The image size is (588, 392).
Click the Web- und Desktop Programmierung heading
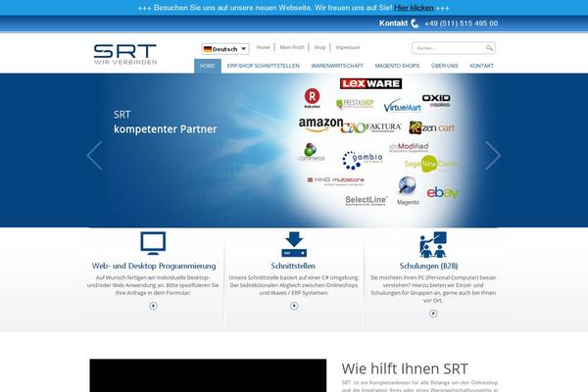(x=154, y=266)
